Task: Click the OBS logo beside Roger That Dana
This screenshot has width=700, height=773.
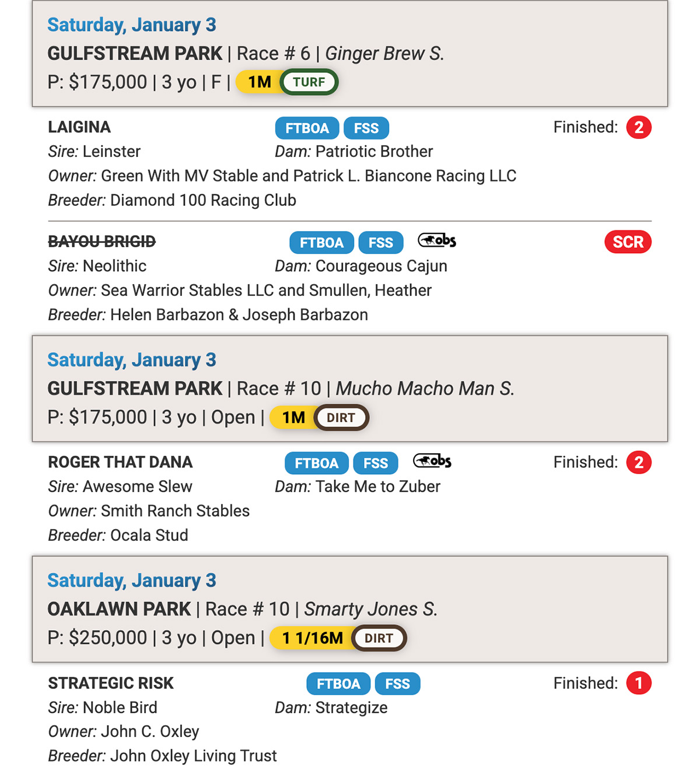Action: point(432,461)
